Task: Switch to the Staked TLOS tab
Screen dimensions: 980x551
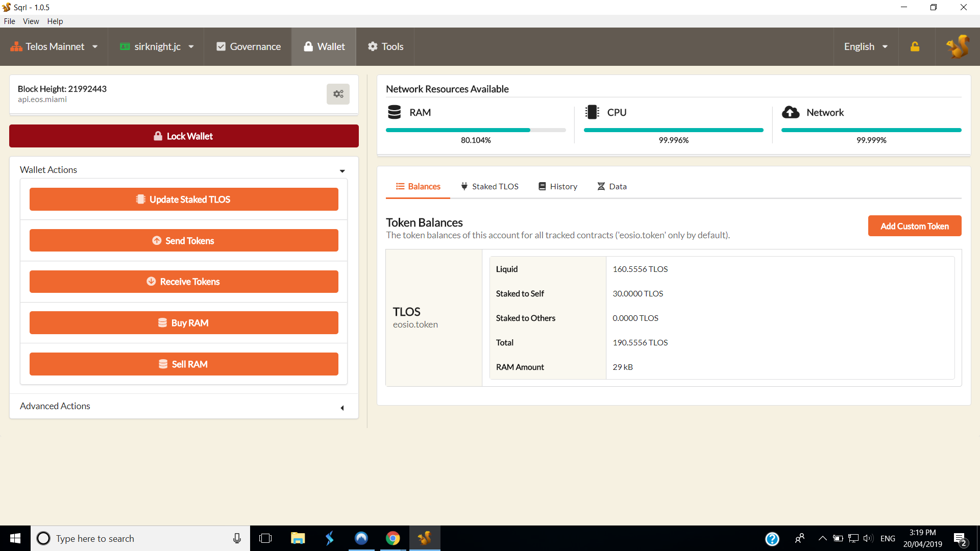Action: 489,186
